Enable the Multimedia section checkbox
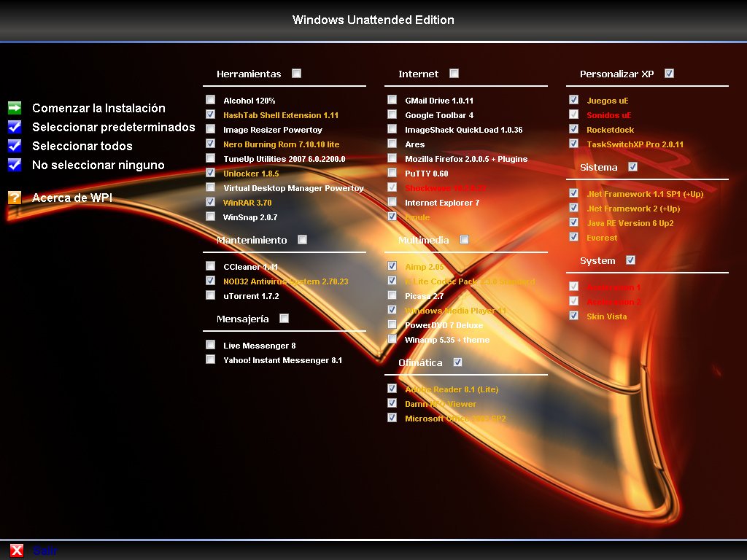Screen dimensions: 747x560 465,239
